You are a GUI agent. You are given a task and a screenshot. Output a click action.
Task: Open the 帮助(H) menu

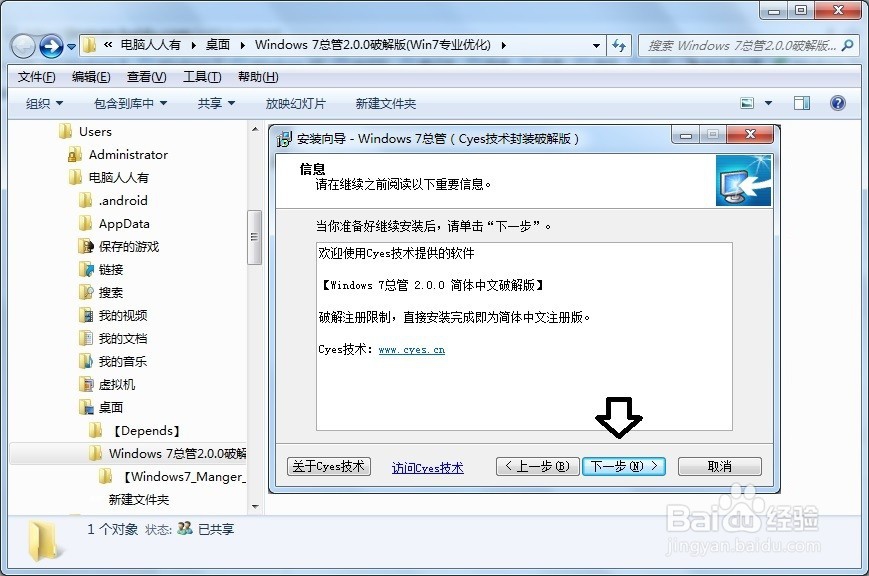[x=258, y=77]
